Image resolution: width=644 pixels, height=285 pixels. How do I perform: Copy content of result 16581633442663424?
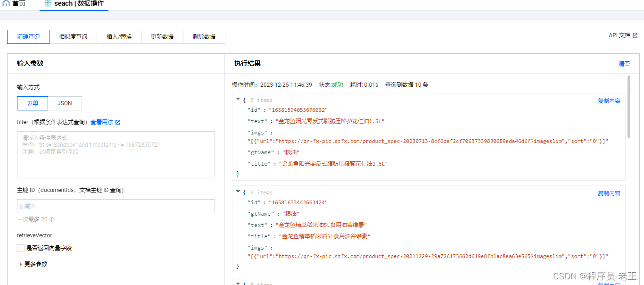(609, 193)
